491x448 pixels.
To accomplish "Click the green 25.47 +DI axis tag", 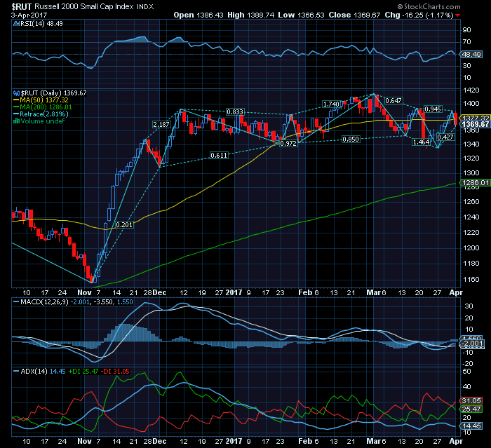I will tap(471, 409).
